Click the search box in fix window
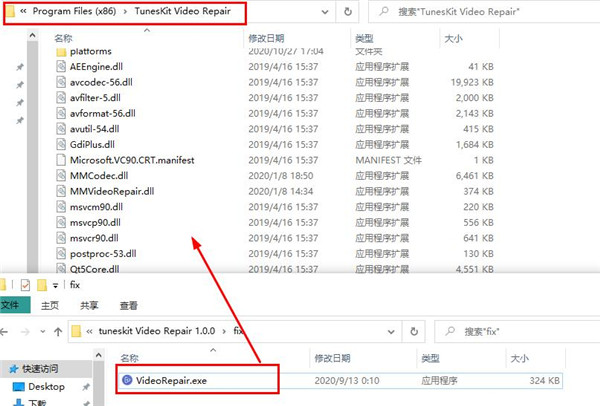The image size is (600, 406). coord(517,331)
